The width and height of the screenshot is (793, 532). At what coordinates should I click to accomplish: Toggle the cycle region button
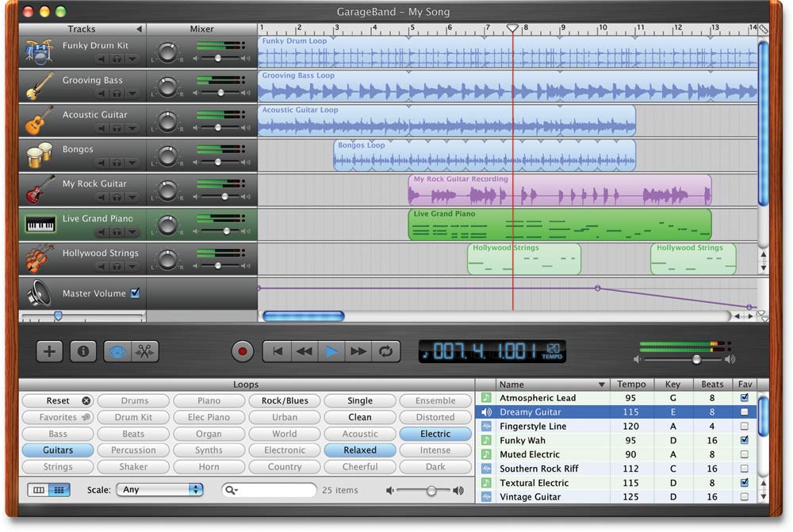click(386, 351)
